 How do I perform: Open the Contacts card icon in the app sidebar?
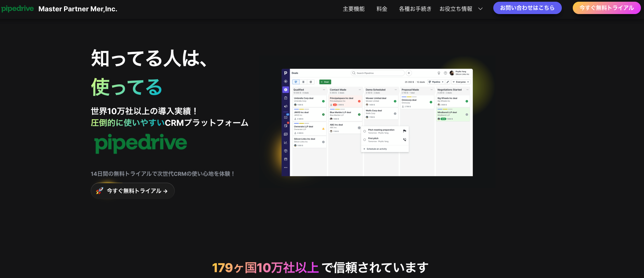click(x=286, y=134)
